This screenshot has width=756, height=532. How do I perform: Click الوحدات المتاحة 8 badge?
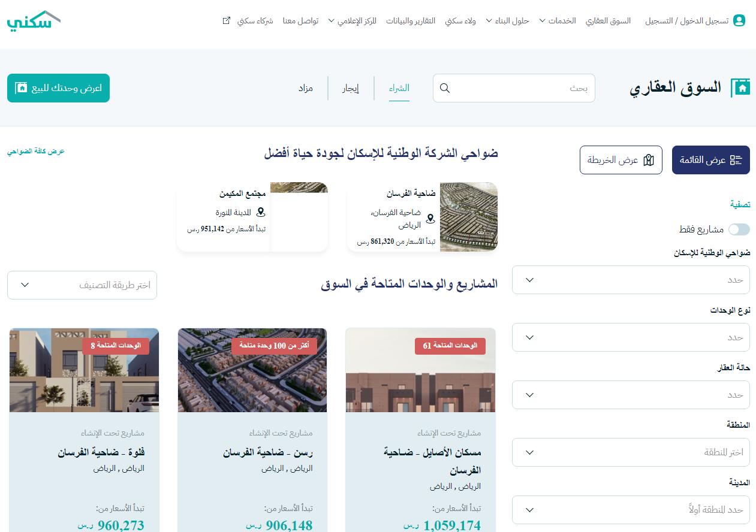(116, 346)
